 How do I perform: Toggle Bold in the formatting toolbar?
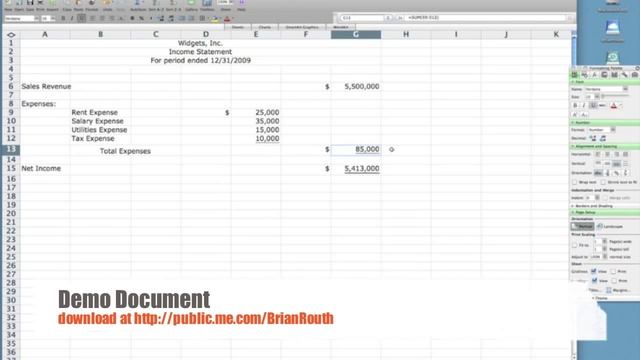coord(63,18)
